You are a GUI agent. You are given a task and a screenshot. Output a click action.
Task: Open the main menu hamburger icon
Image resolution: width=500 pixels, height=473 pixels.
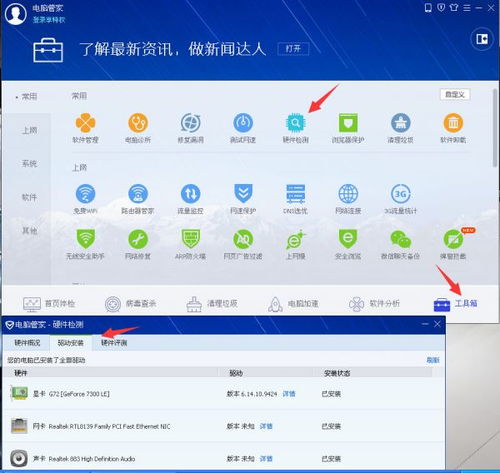467,8
